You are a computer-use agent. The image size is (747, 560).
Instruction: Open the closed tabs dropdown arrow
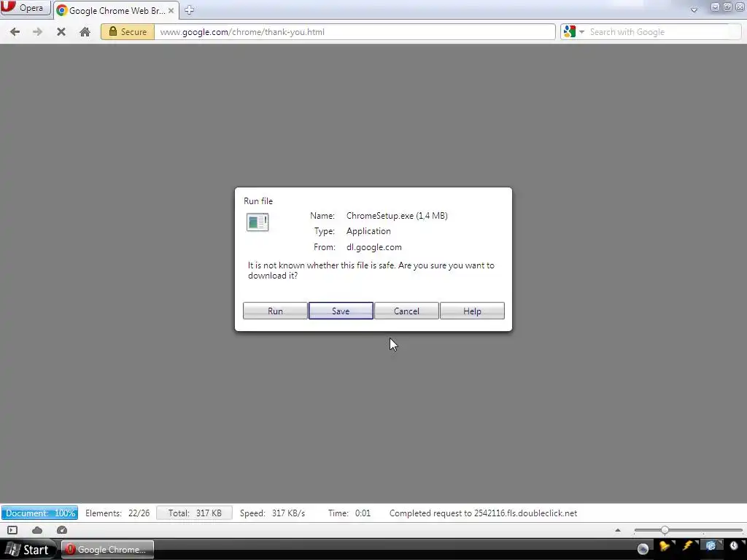coord(694,10)
